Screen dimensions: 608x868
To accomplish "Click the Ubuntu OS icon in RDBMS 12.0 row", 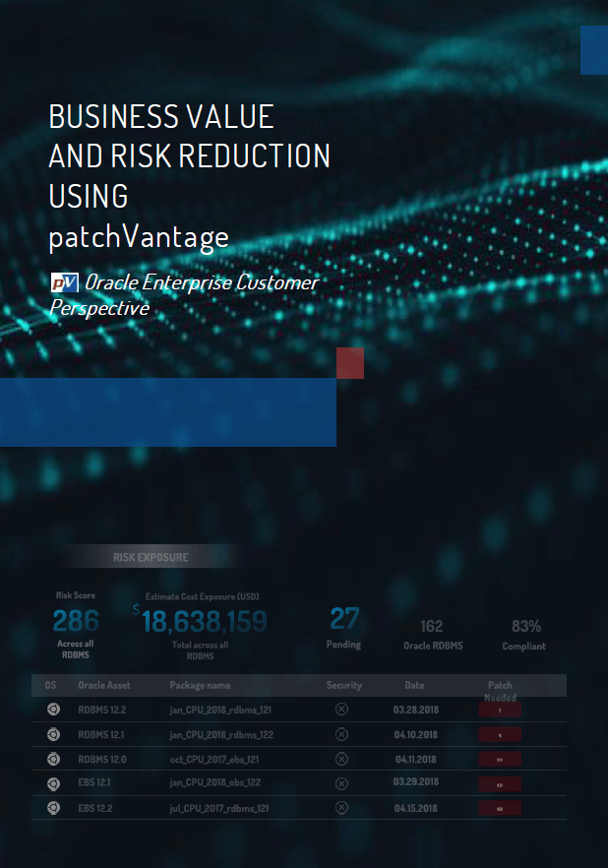I will (54, 759).
